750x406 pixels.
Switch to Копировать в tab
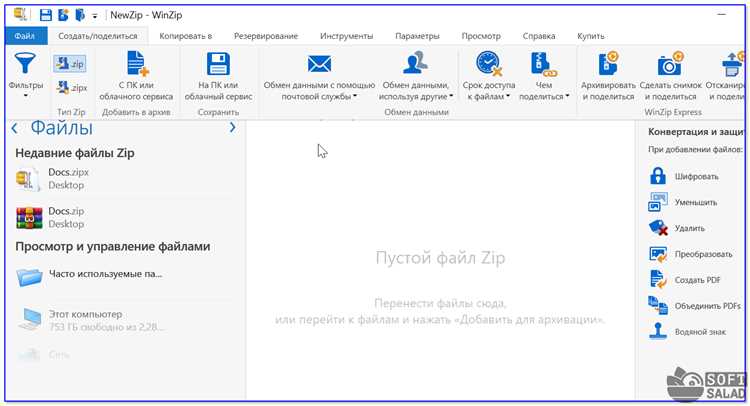coord(186,36)
